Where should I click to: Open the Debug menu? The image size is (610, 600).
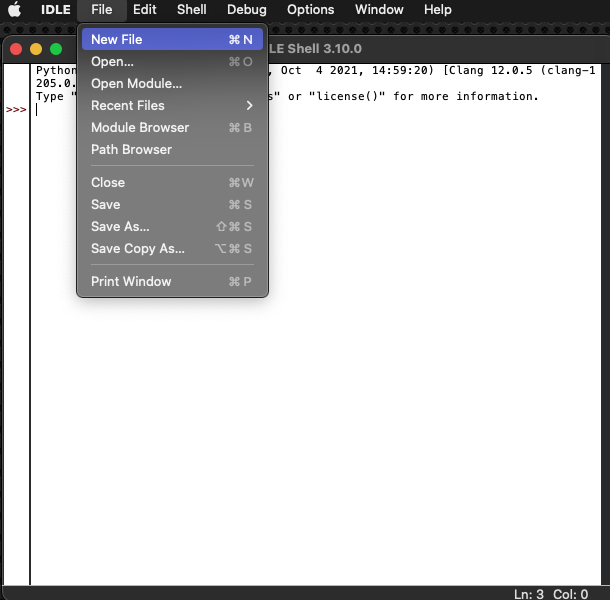click(x=246, y=10)
